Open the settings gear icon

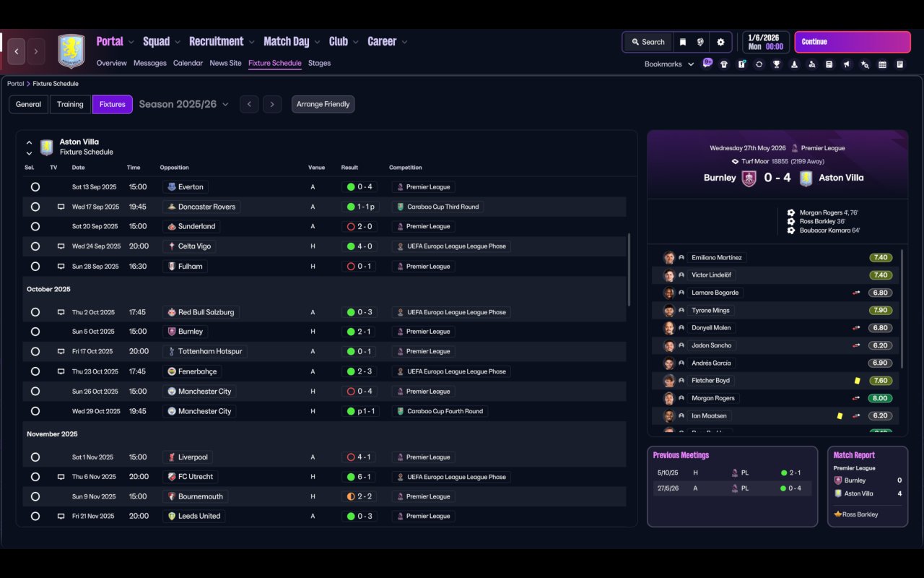pos(720,42)
